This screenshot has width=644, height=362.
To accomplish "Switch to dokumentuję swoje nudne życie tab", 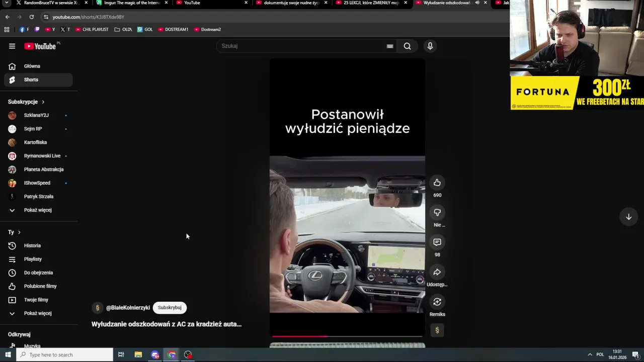I will pos(292,3).
